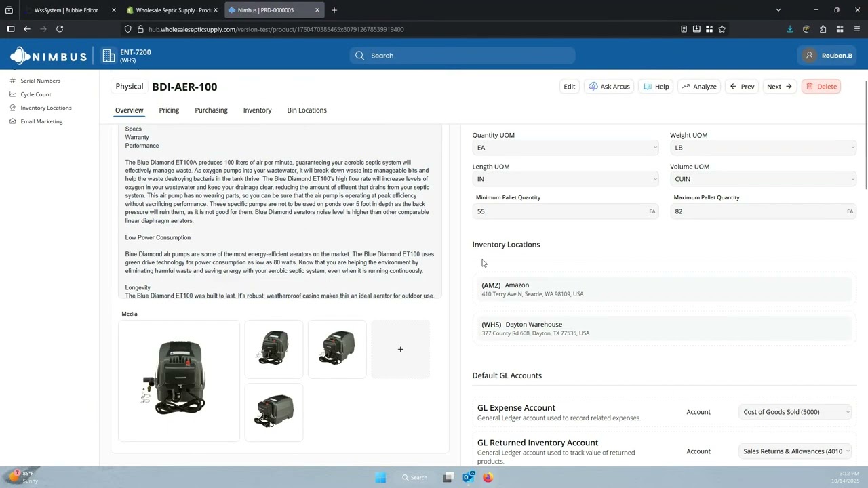Viewport: 868px width, 488px height.
Task: Open the Volume UOM dropdown
Action: [763, 179]
